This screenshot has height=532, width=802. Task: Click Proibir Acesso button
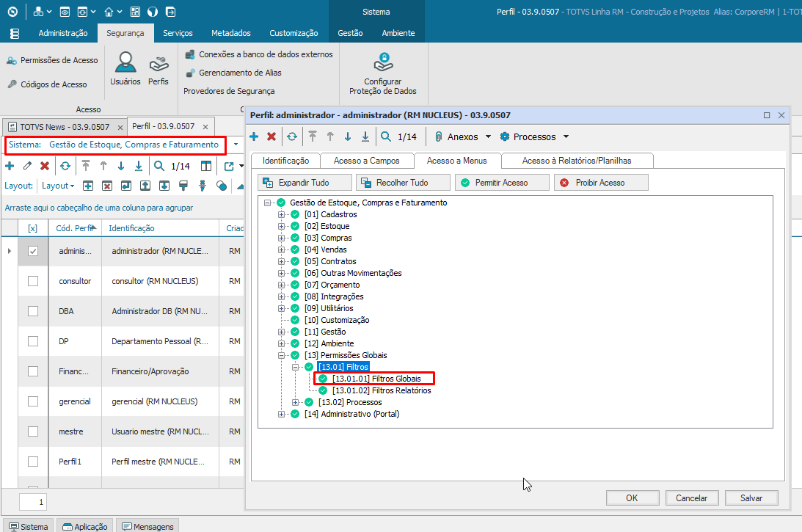click(601, 183)
